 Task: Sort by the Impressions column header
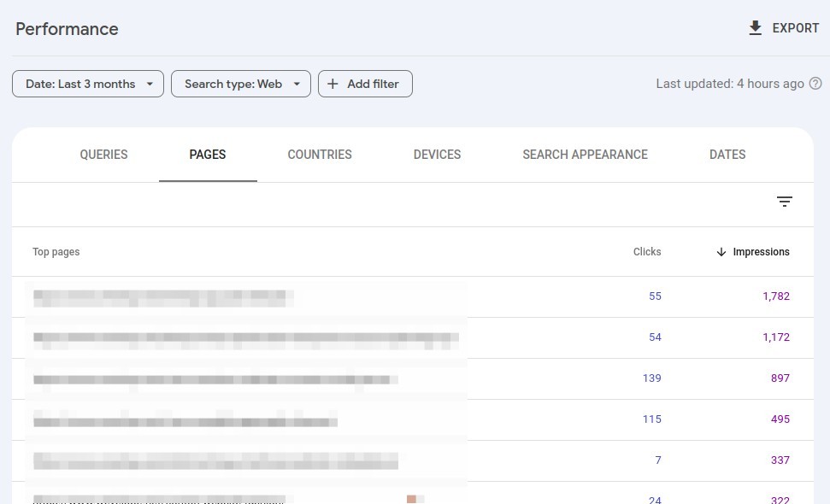761,252
